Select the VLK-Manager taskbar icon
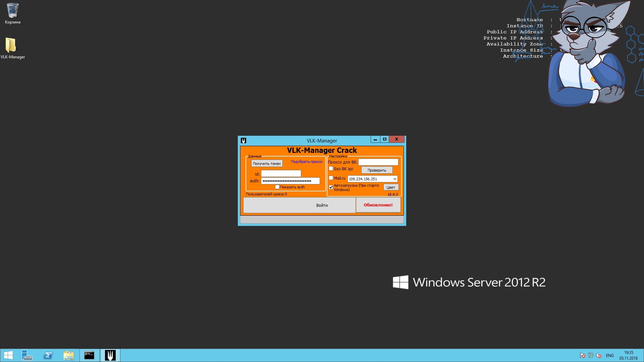Image resolution: width=644 pixels, height=362 pixels. click(110, 355)
